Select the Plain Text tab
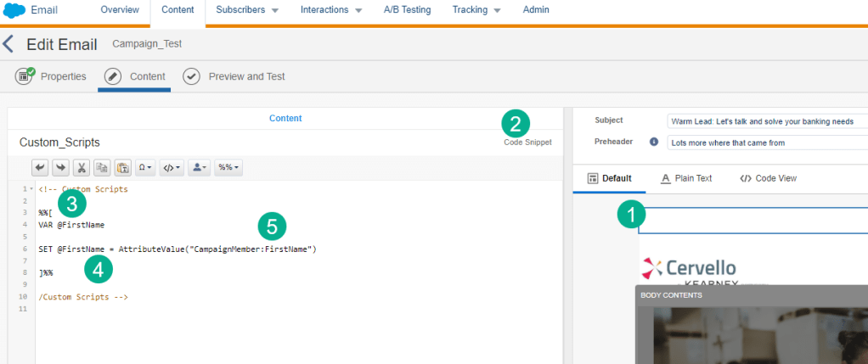Viewport: 868px width, 364px height. click(686, 178)
